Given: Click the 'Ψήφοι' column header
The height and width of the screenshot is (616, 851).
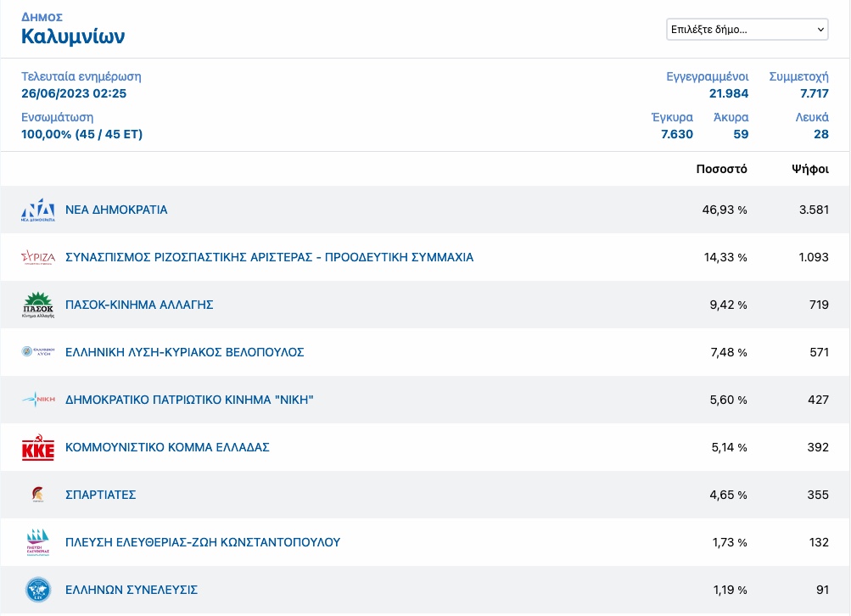Looking at the screenshot, I should [810, 170].
